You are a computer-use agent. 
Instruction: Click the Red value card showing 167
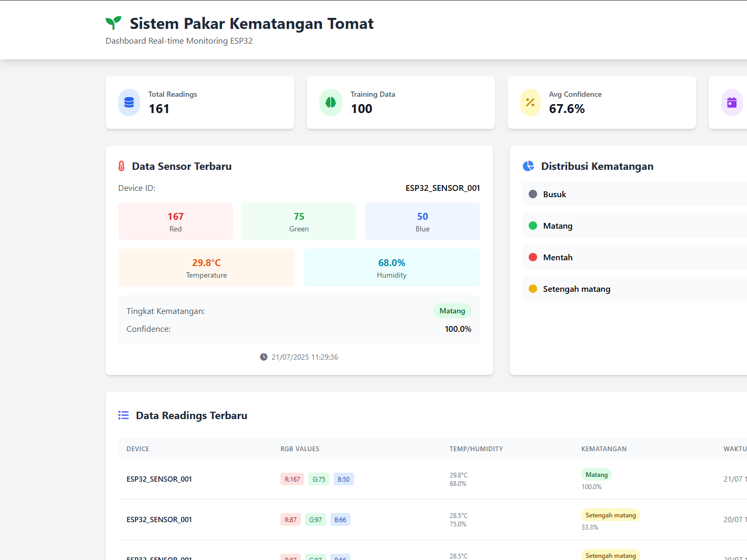(176, 221)
